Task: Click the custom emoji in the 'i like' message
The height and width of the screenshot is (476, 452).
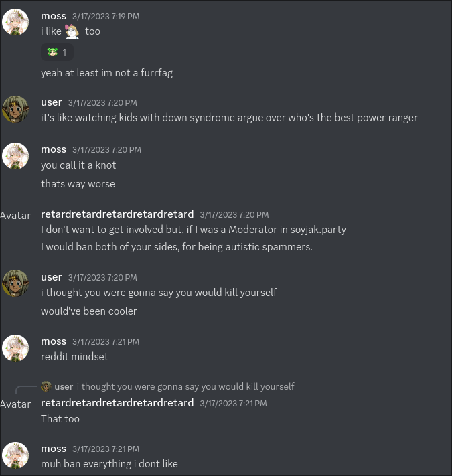Action: [x=72, y=31]
